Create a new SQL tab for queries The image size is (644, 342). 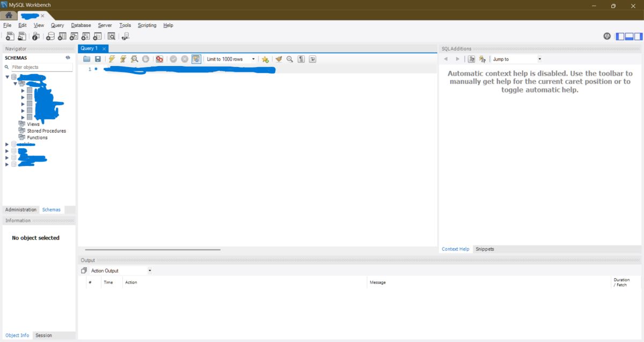click(x=10, y=37)
